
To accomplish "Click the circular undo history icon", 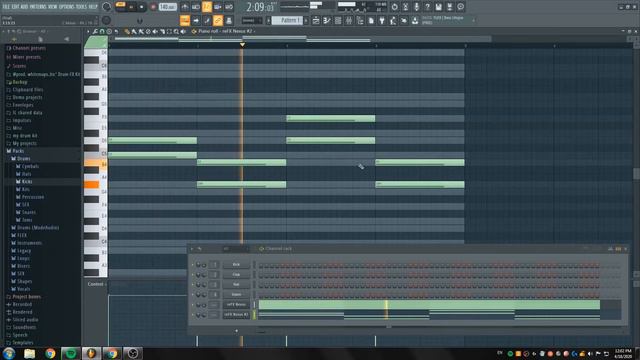I will coord(394,7).
